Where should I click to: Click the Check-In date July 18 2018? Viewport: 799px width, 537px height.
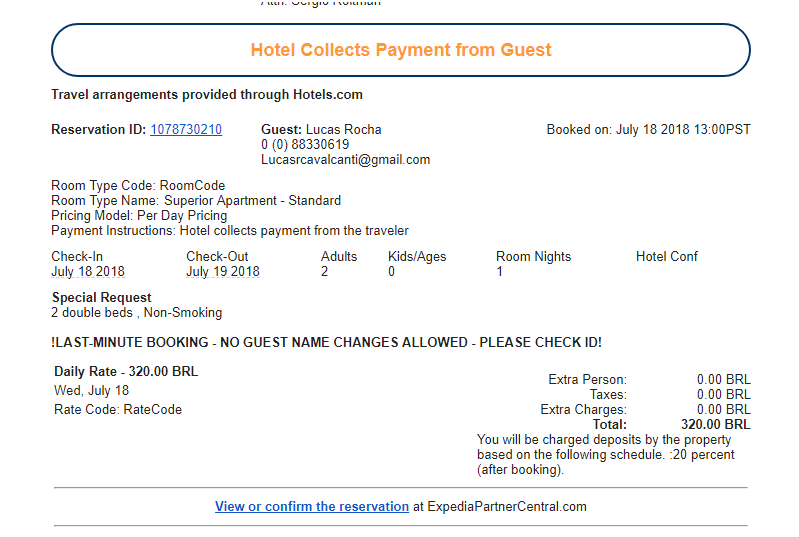(x=88, y=272)
